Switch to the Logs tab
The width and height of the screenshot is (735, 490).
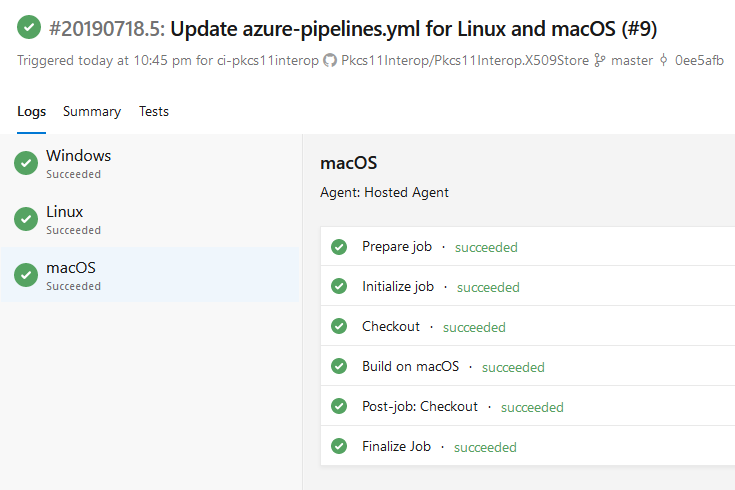click(x=32, y=112)
